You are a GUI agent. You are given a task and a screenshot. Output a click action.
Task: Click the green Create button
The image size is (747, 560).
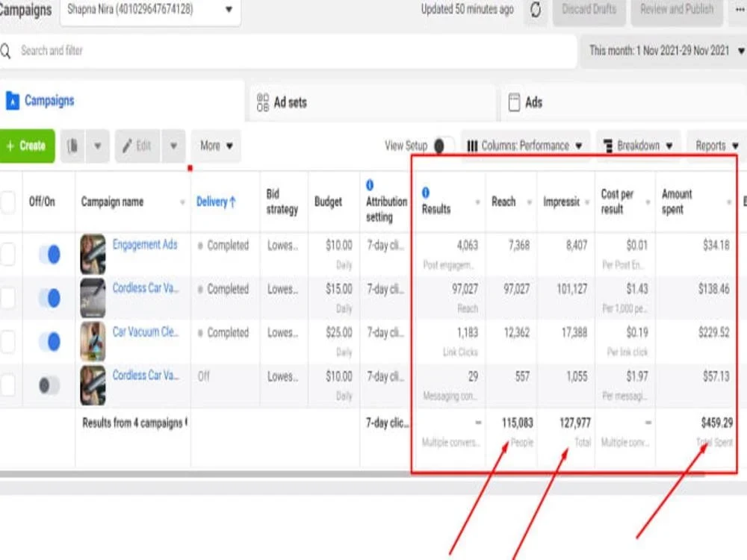coord(27,146)
